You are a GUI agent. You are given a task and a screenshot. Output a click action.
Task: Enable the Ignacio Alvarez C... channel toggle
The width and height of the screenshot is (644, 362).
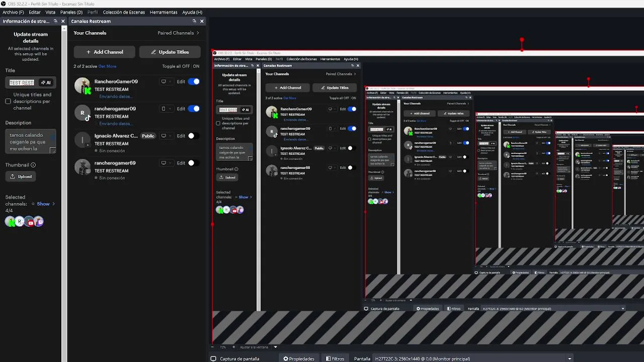point(194,136)
